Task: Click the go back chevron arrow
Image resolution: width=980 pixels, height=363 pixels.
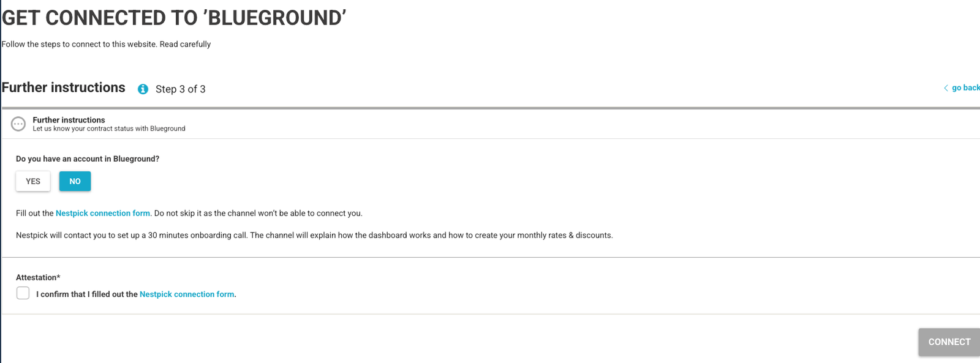Action: click(946, 88)
